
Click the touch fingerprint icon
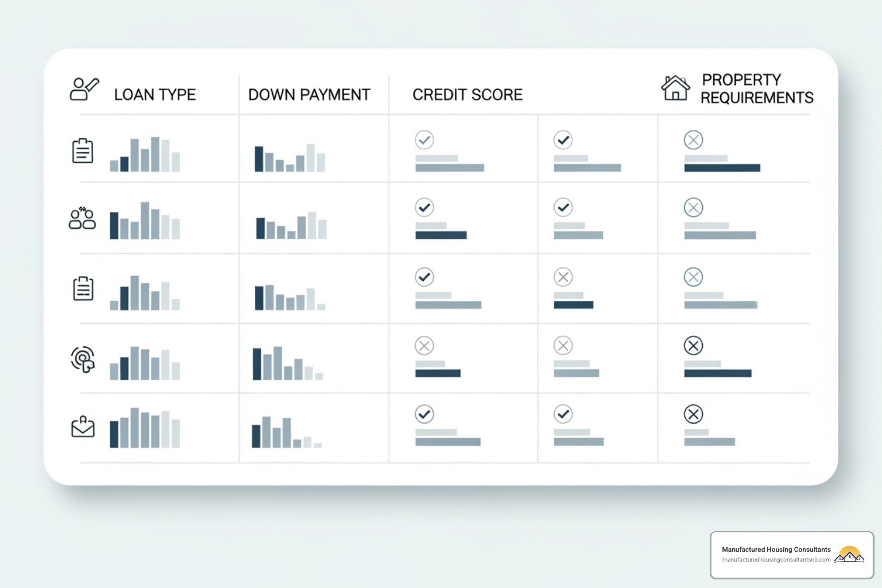coord(83,359)
